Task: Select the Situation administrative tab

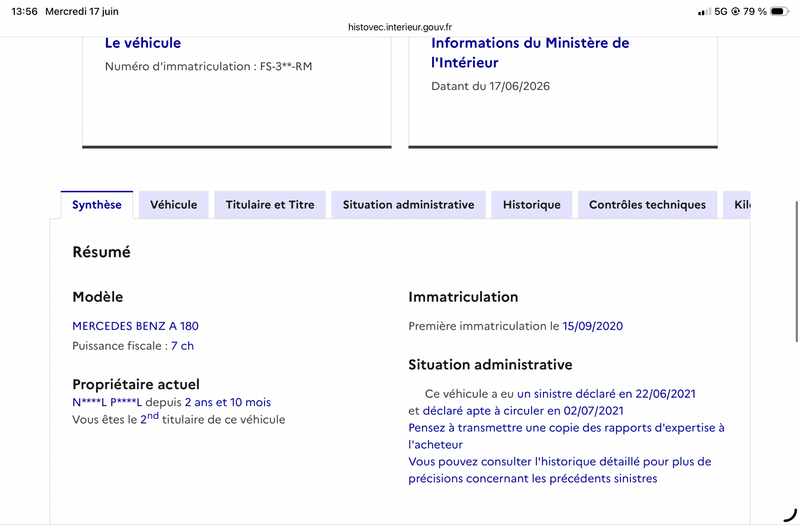Action: (x=408, y=205)
